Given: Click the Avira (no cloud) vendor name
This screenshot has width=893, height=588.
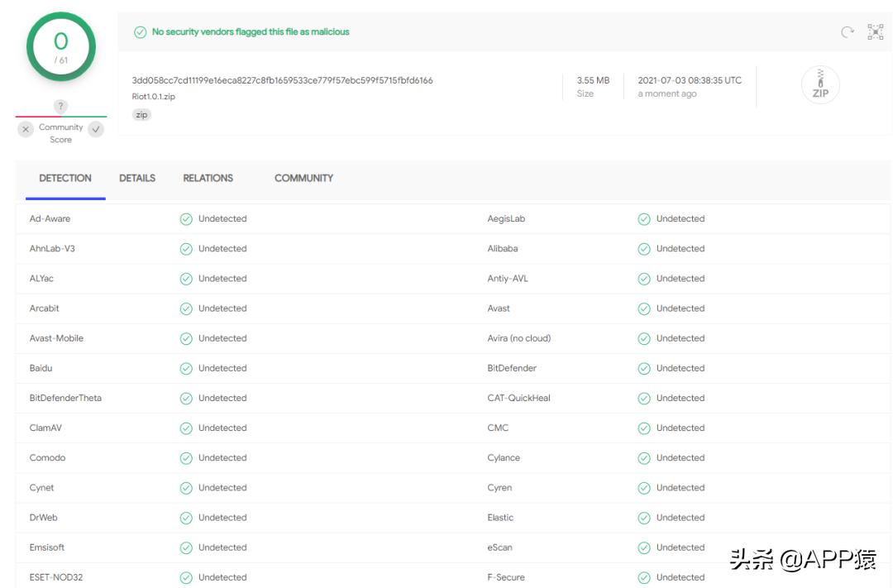Looking at the screenshot, I should coord(518,338).
